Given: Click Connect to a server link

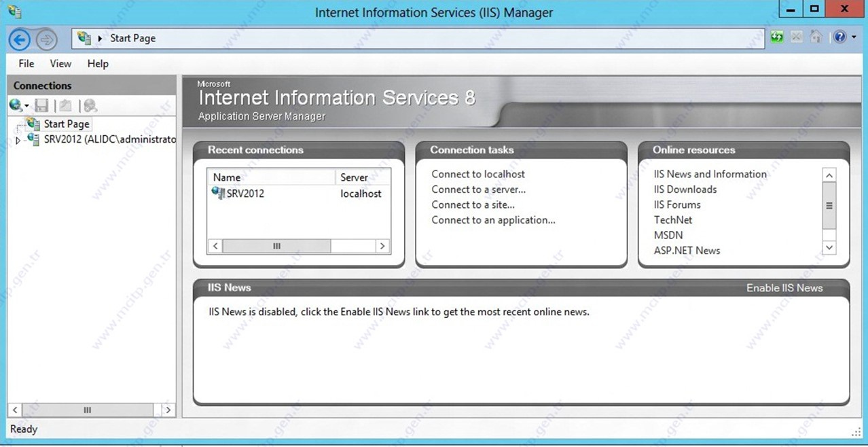Looking at the screenshot, I should click(478, 190).
